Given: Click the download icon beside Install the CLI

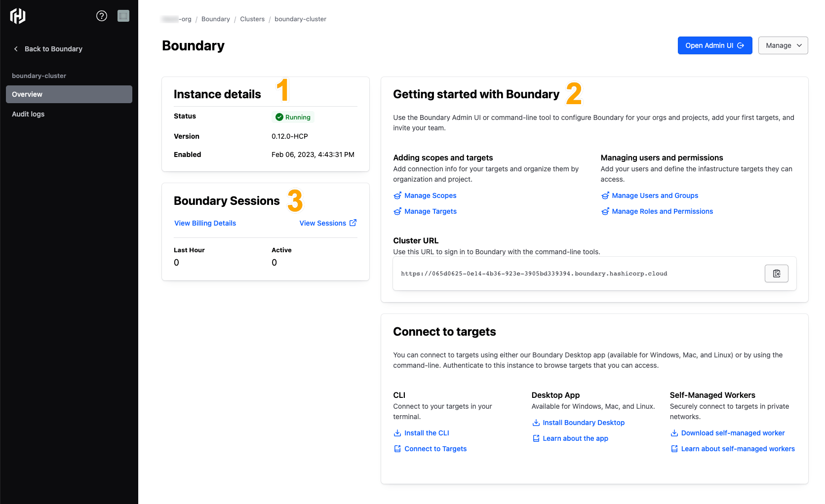Looking at the screenshot, I should click(397, 433).
